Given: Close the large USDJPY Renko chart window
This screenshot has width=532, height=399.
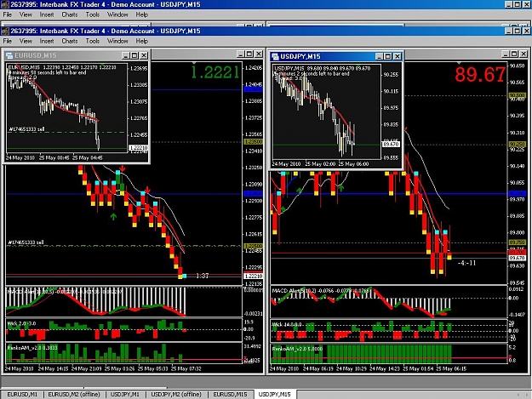Looking at the screenshot, I should tap(523, 54).
